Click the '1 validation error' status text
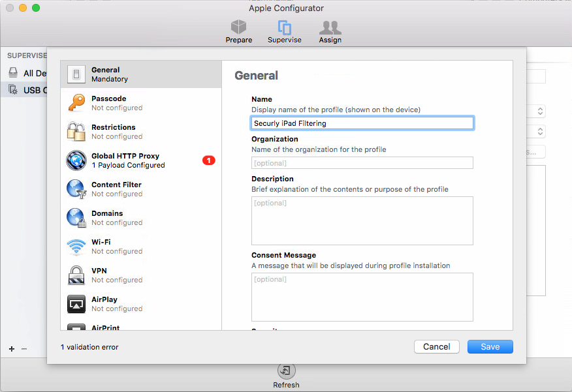The image size is (572, 392). click(x=89, y=347)
